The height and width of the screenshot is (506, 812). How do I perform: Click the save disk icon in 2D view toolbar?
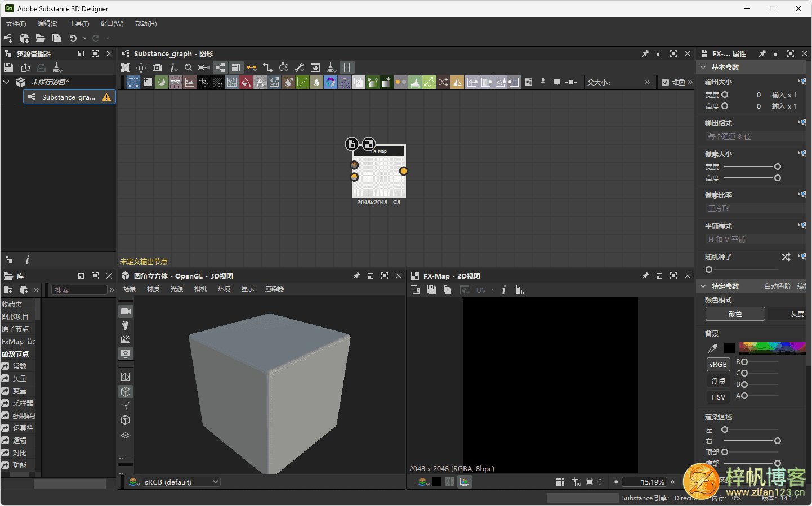pyautogui.click(x=431, y=290)
